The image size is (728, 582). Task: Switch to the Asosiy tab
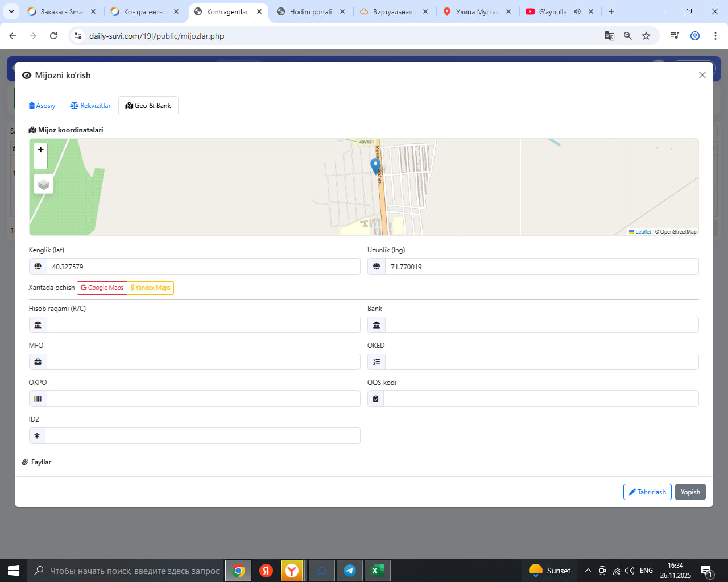(42, 106)
